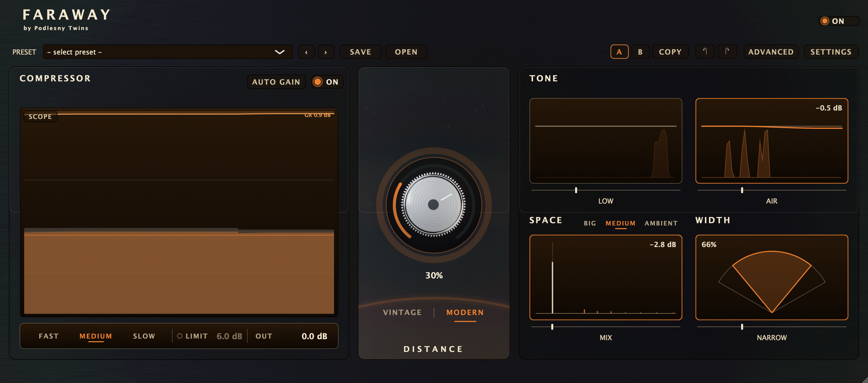Choose MODERN distance mode
Image resolution: width=868 pixels, height=383 pixels.
pyautogui.click(x=465, y=313)
